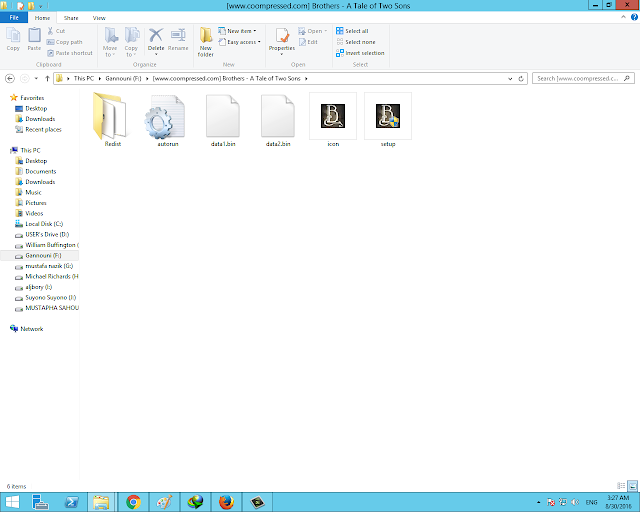Select the data2.bin file

click(x=278, y=120)
